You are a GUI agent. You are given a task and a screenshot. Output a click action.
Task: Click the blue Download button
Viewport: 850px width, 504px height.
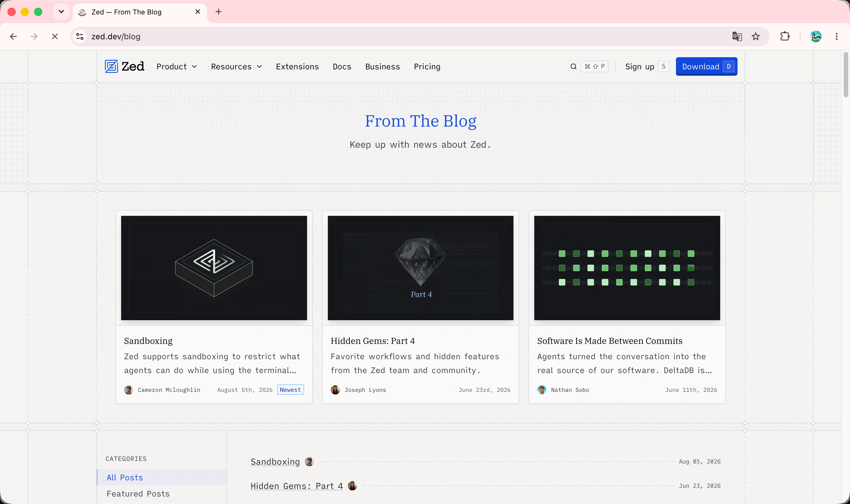tap(707, 66)
